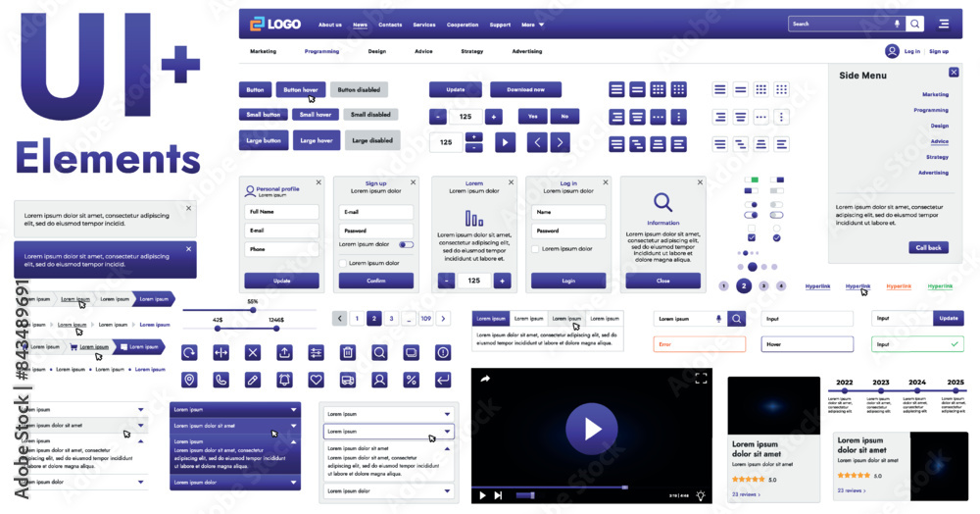Viewport: 980px width, 514px height.
Task: Open Cooperation in the navbar
Action: (463, 25)
